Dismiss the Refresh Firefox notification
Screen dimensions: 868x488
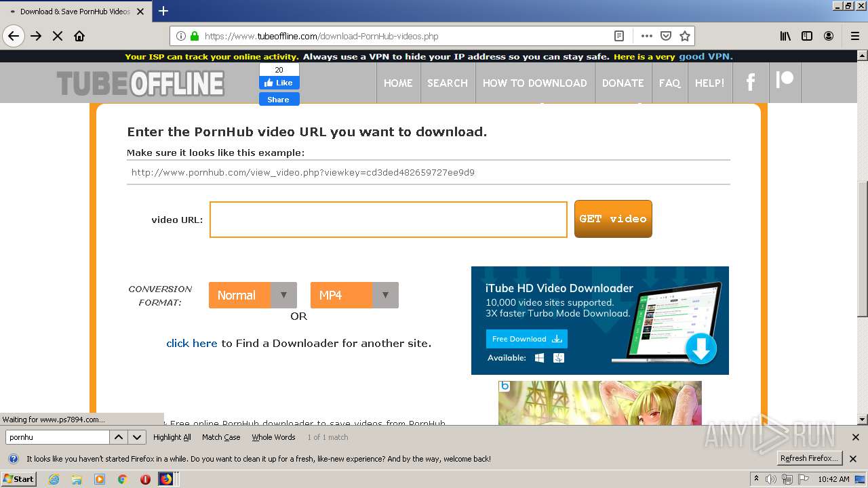853,459
